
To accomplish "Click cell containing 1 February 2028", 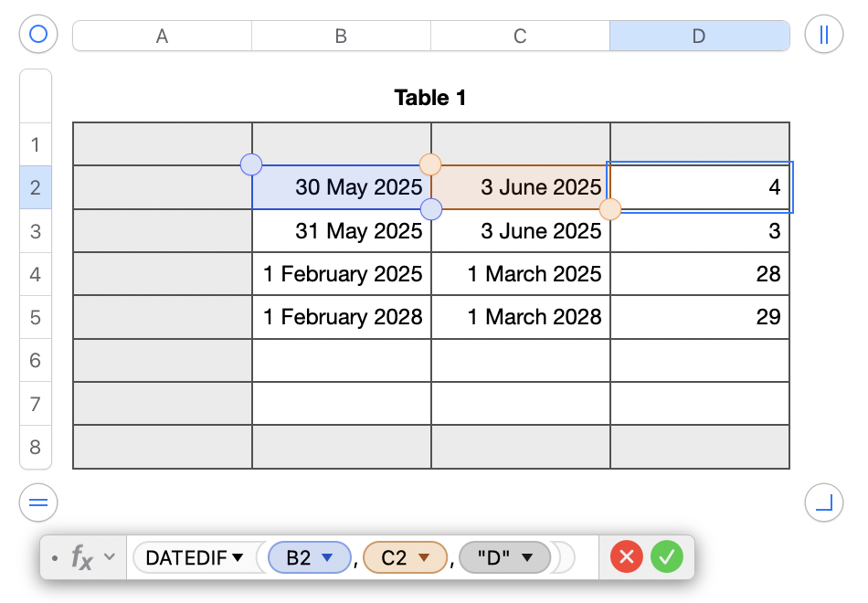I will [343, 317].
